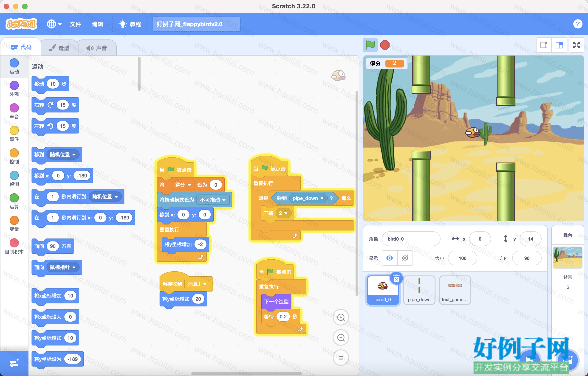Edit the sprite 方向 direction field

tap(527, 258)
